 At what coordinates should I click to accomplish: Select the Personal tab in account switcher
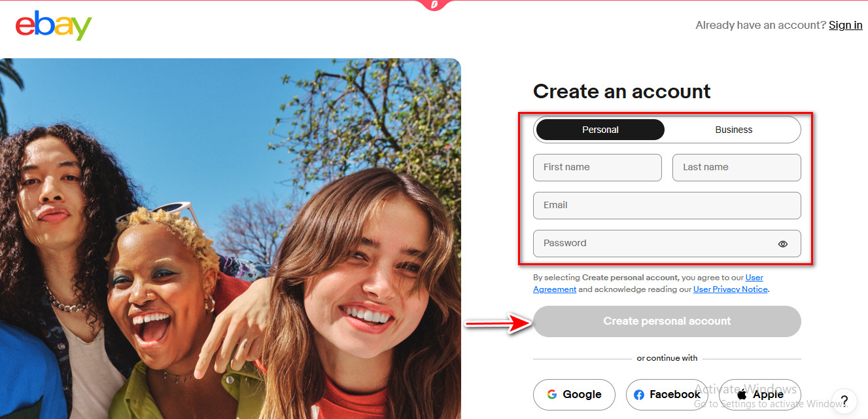pyautogui.click(x=599, y=130)
